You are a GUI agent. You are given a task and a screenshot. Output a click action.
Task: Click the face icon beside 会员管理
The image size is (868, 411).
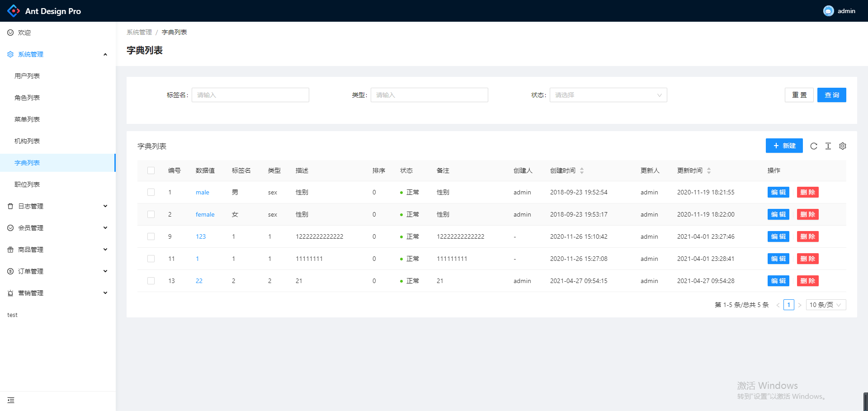tap(10, 228)
